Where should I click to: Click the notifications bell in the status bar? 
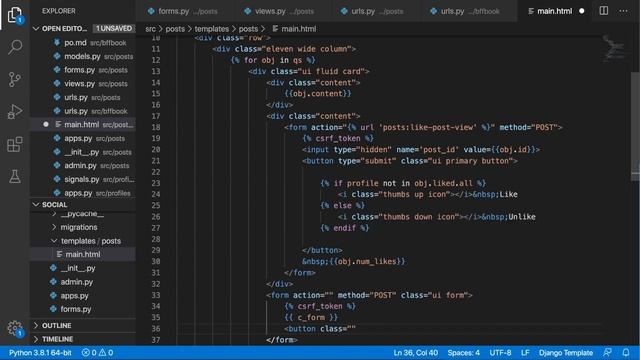point(626,352)
